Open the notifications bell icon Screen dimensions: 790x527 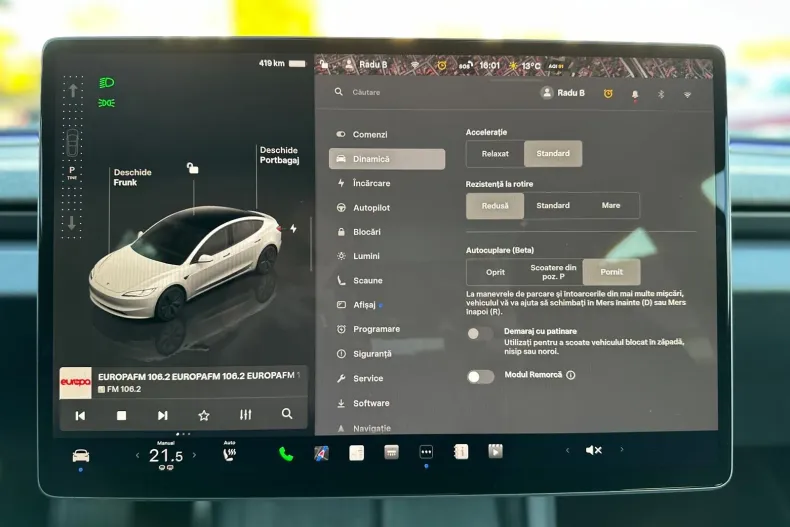tap(635, 95)
